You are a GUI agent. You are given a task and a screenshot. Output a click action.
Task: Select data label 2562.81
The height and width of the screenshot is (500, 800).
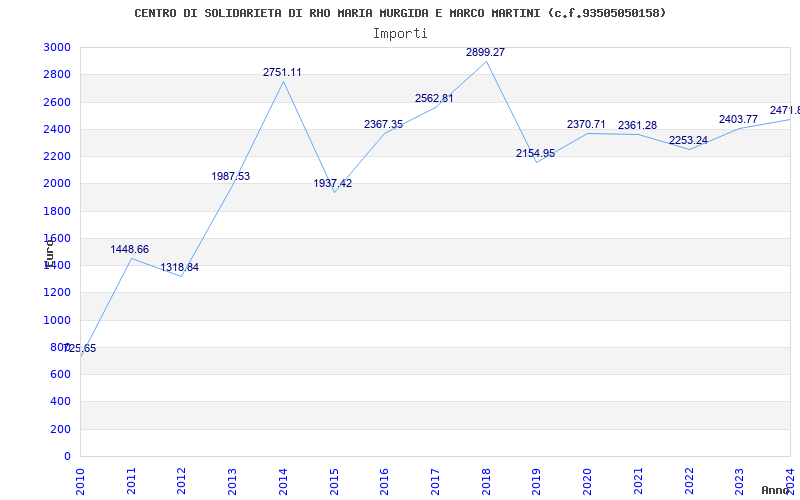coord(434,98)
